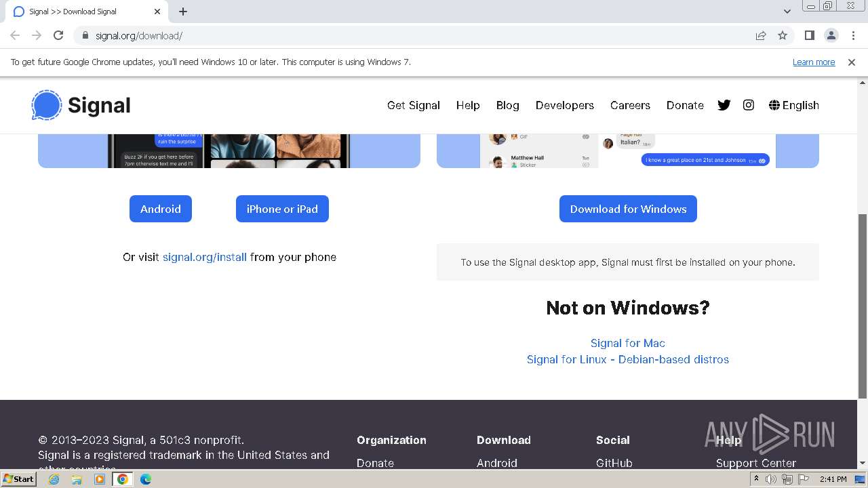Image resolution: width=868 pixels, height=488 pixels.
Task: Open the Learn more link
Action: coord(814,62)
